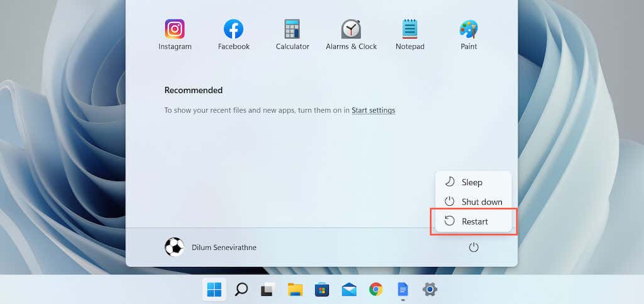Image resolution: width=644 pixels, height=304 pixels.
Task: Launch Microsoft Store from taskbar
Action: tap(321, 290)
